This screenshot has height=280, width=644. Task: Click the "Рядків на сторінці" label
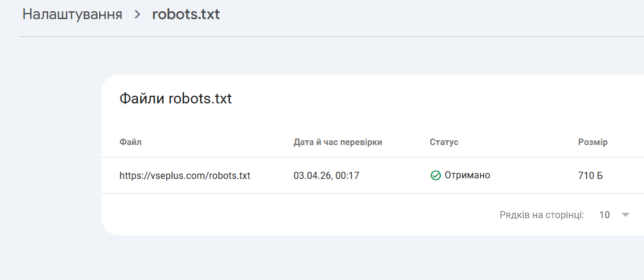click(542, 215)
